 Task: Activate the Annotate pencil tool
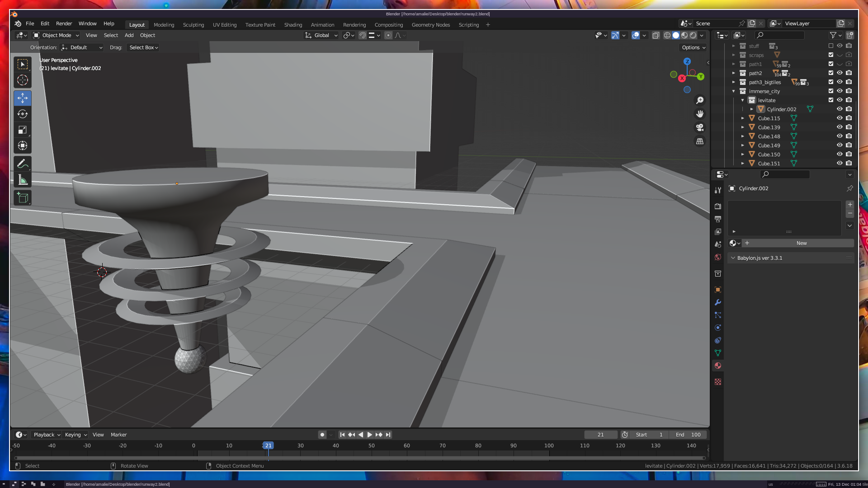[23, 164]
